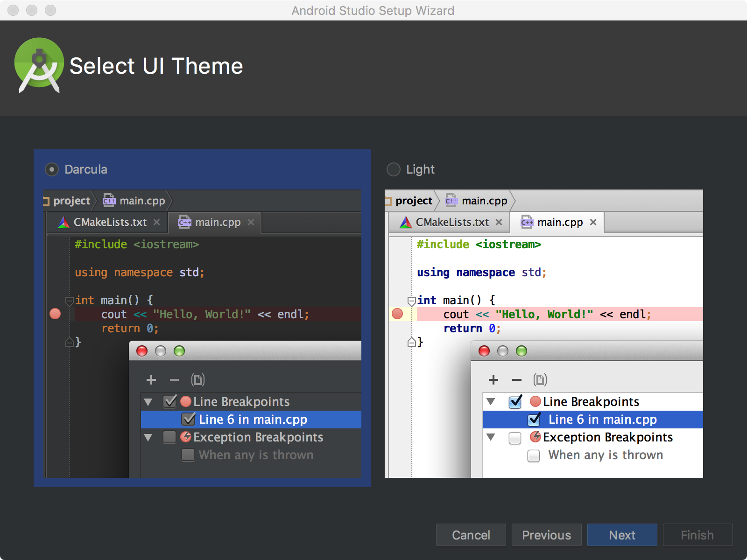Click add breakpoint plus icon in Light preview
This screenshot has width=747, height=560.
(x=493, y=380)
